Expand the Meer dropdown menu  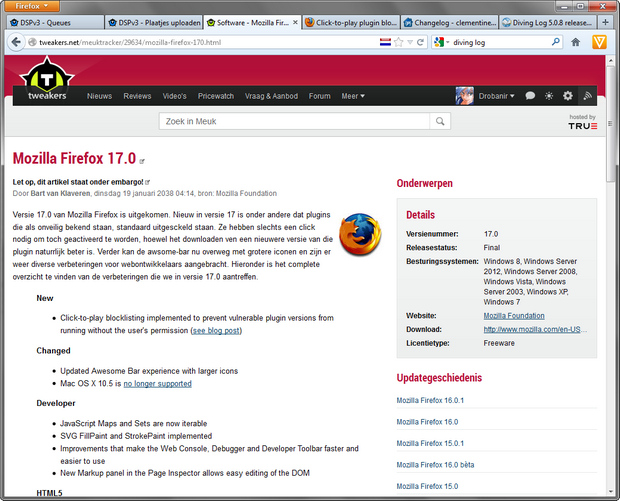click(x=353, y=96)
